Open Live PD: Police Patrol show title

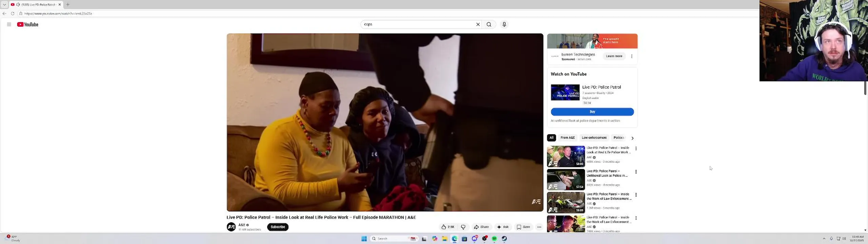pos(602,87)
